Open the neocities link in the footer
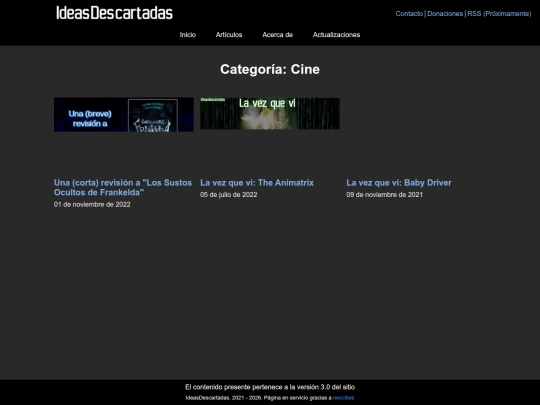The width and height of the screenshot is (540, 405). coord(343,398)
